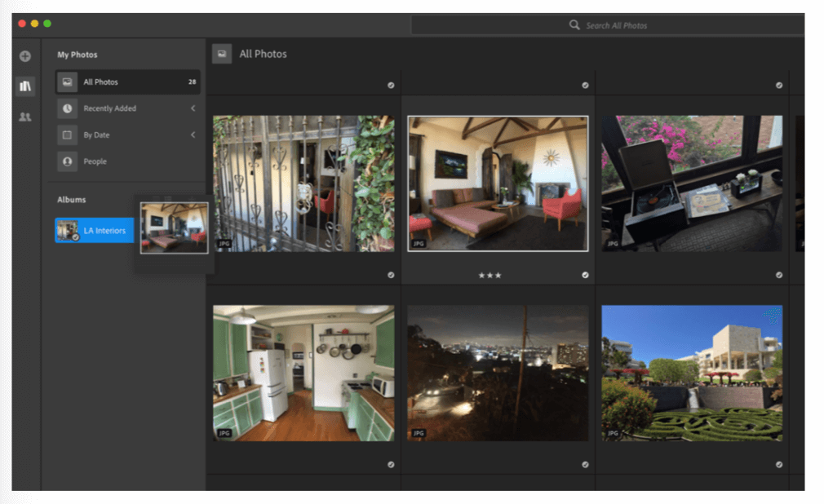Screen dimensions: 824x504
Task: Click the search magnifier icon
Action: click(x=574, y=24)
